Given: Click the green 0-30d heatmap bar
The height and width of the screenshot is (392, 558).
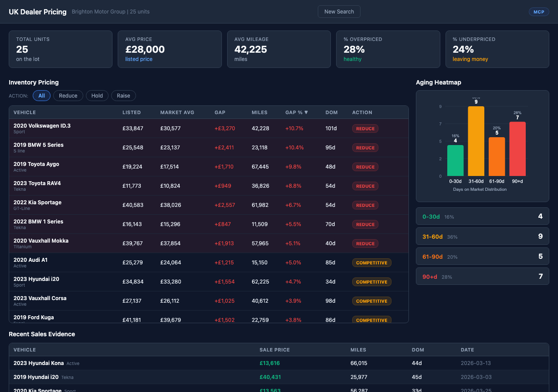Looking at the screenshot, I should coord(455,160).
